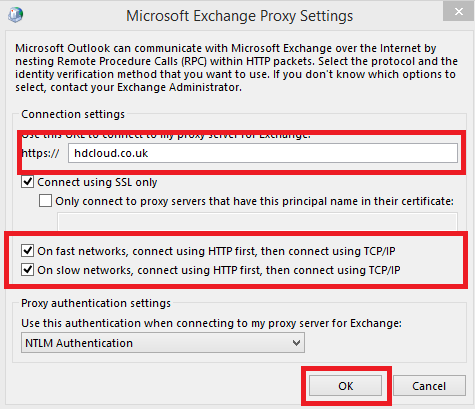
Task: Click the Microsoft Outlook description paragraph
Action: point(237,68)
